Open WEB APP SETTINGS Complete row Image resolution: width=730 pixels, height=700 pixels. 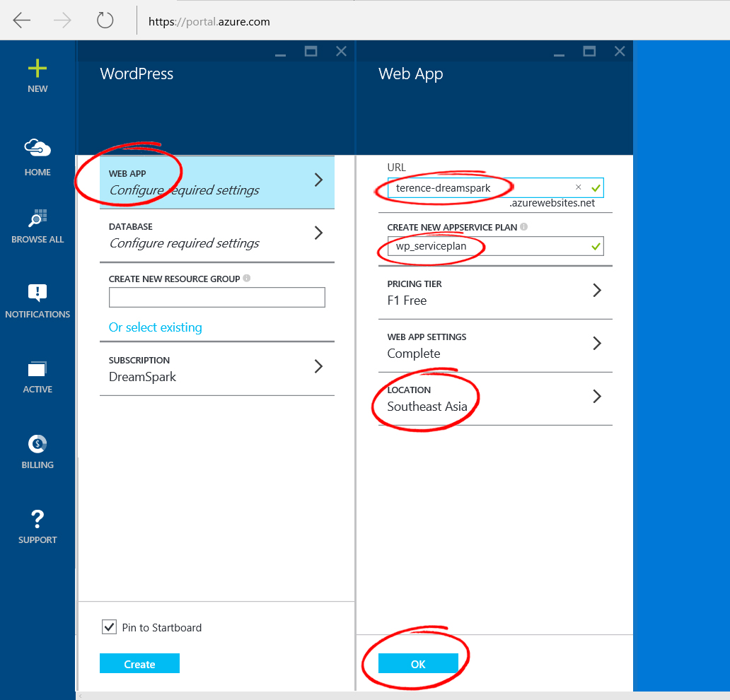(x=495, y=345)
